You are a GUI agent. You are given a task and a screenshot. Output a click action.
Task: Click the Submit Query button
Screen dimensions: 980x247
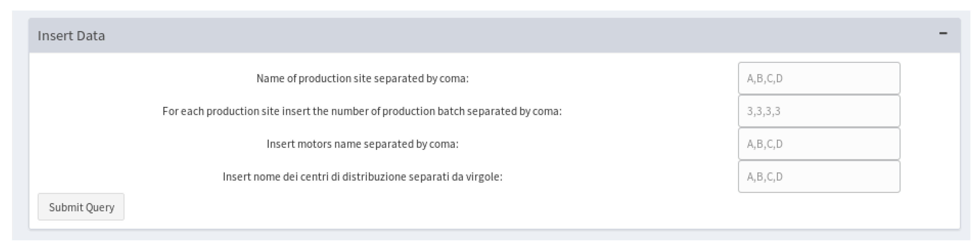[x=81, y=207]
